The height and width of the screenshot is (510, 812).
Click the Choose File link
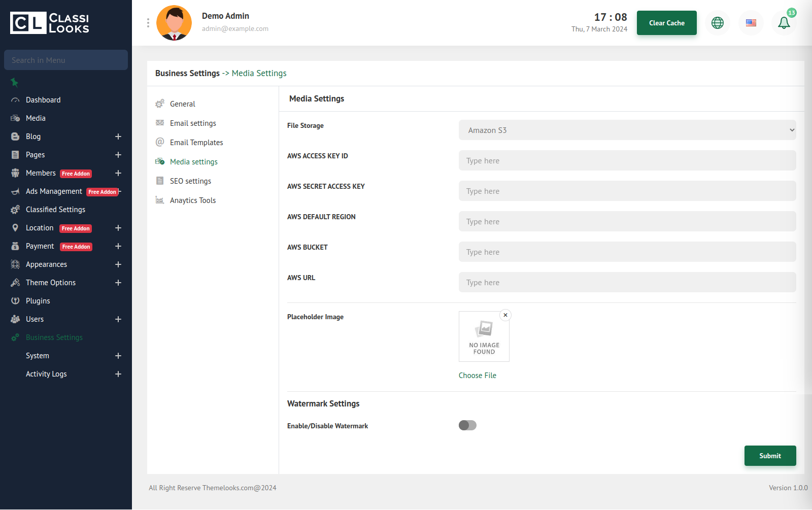[477, 376]
